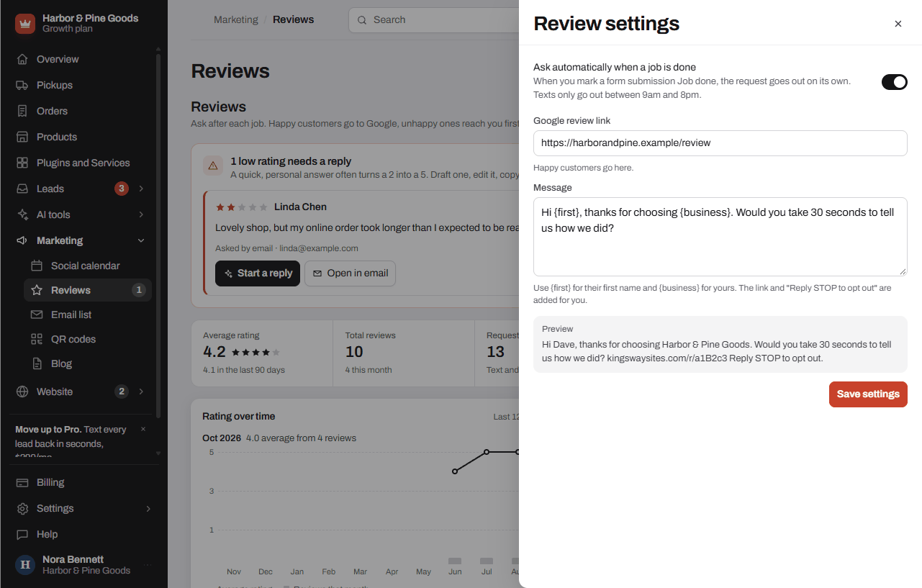Click linda@example.com email address
The height and width of the screenshot is (588, 922).
319,248
